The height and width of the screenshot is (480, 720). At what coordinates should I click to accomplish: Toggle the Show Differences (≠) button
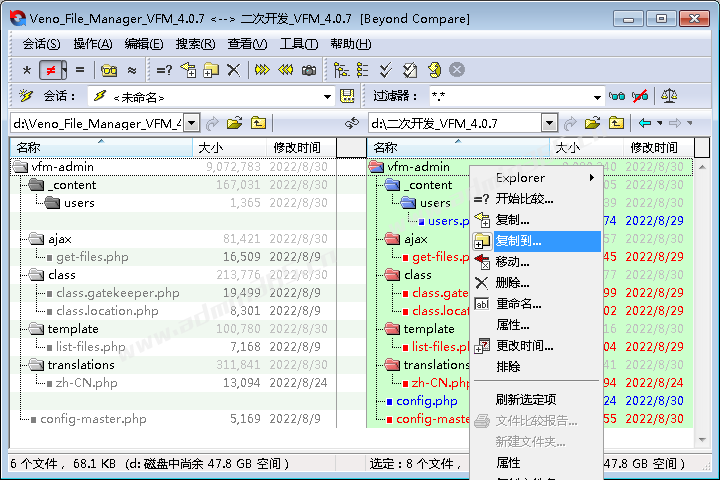pyautogui.click(x=50, y=70)
